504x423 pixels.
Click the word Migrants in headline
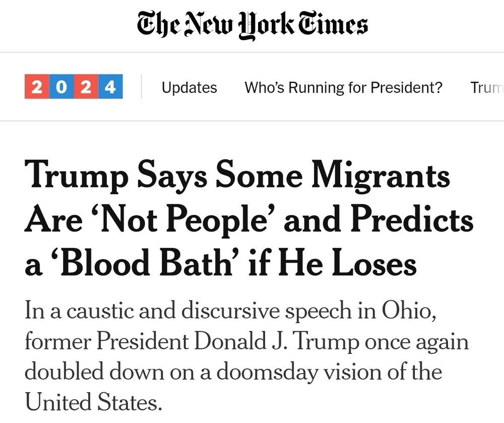tap(381, 176)
